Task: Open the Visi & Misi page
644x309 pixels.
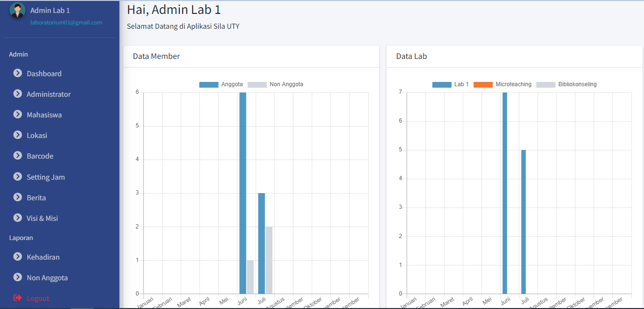Action: pos(42,218)
